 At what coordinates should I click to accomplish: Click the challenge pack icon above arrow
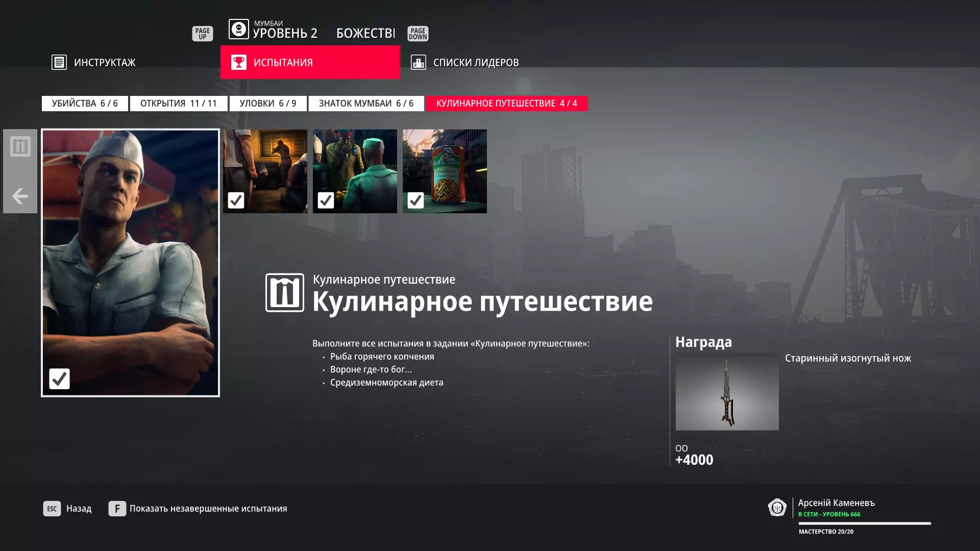[x=20, y=146]
